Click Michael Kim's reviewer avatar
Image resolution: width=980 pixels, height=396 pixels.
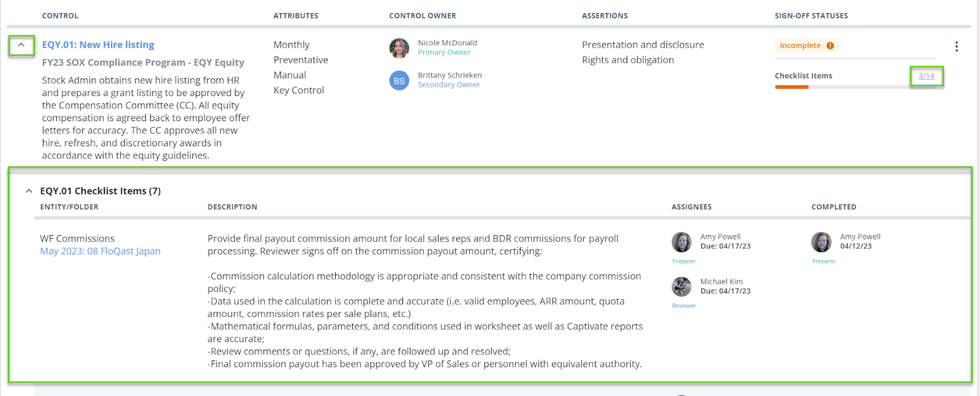pos(682,286)
